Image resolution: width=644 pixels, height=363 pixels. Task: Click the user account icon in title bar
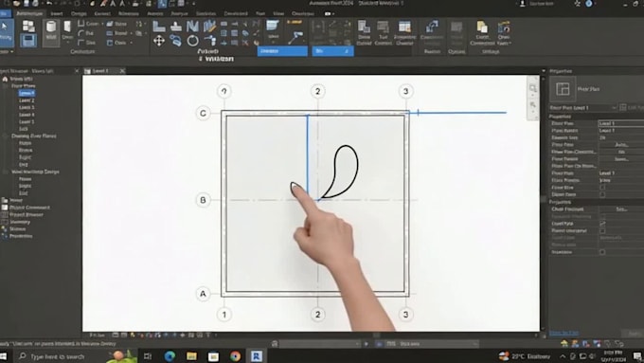[523, 4]
